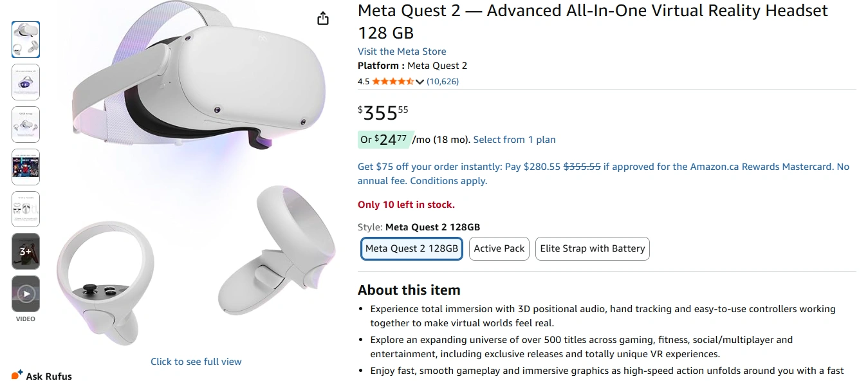The image size is (868, 381).
Task: Click 'Select from 1 plan' link
Action: (514, 140)
